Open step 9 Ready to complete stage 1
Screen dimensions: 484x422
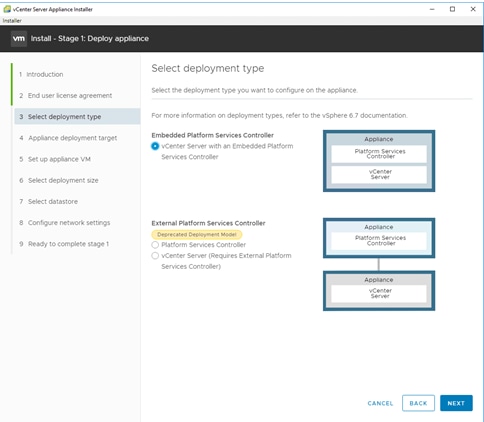(64, 244)
